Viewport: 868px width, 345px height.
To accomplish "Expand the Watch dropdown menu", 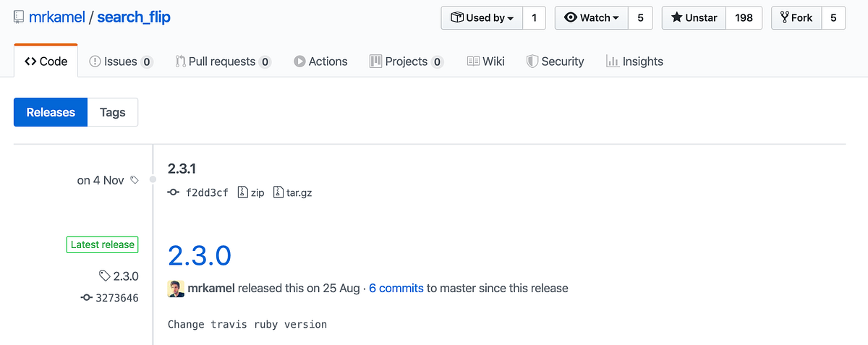I will click(x=591, y=18).
